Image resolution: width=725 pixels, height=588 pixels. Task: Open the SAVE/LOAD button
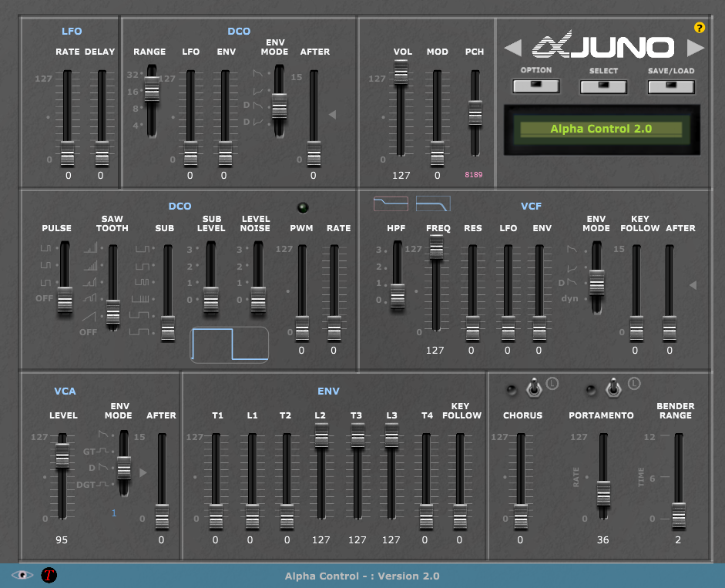(671, 86)
